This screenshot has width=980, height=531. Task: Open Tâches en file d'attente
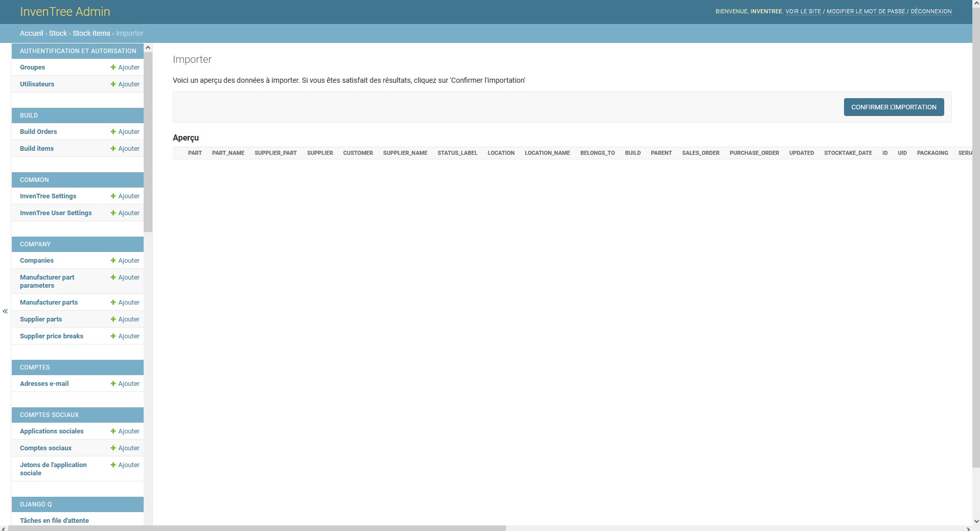pyautogui.click(x=55, y=520)
